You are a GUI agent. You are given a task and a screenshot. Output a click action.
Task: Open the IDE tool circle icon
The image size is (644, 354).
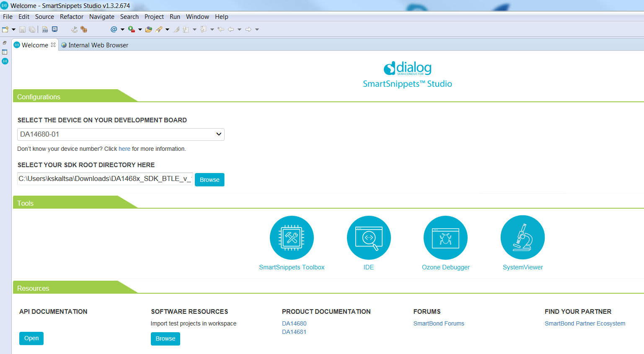369,238
